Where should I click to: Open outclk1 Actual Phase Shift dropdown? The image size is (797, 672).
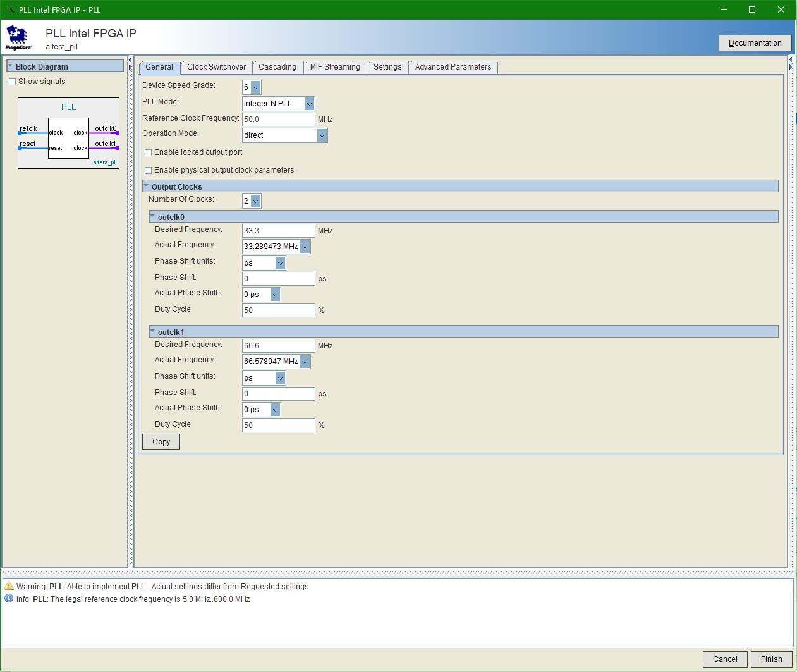coord(275,410)
